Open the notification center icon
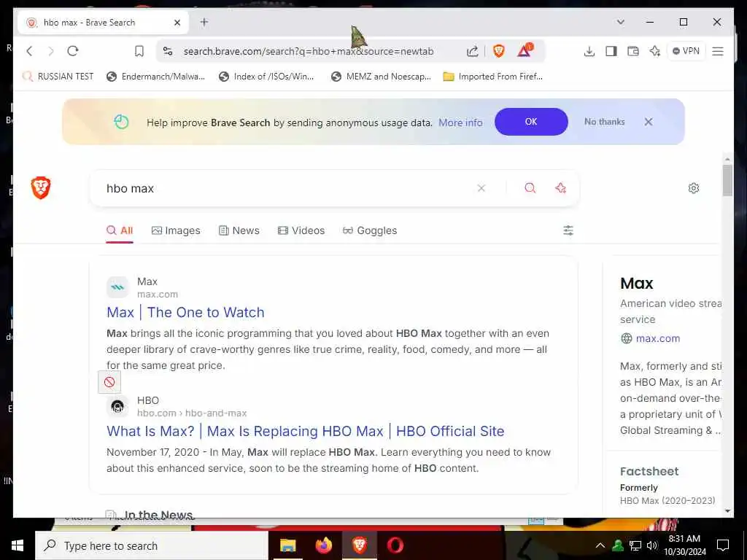Viewport: 747px width, 560px height. [723, 545]
